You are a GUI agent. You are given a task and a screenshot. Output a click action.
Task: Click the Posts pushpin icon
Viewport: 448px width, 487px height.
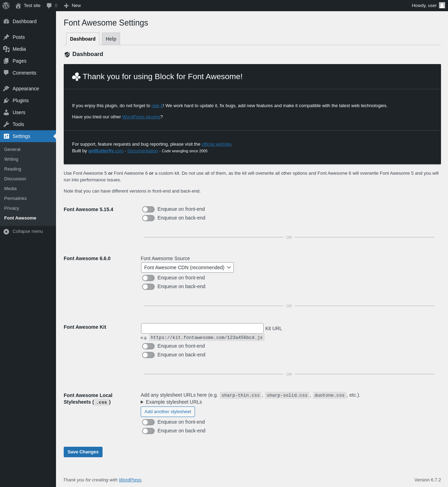[6, 37]
